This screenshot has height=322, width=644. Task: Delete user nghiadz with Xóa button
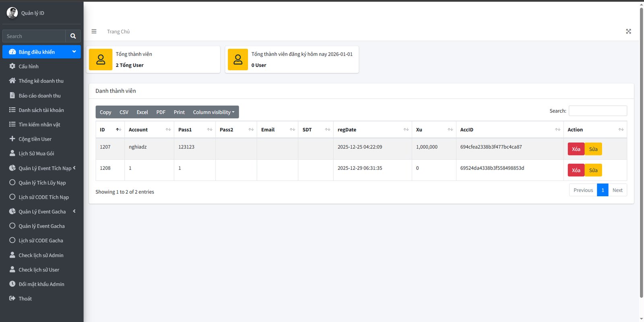click(x=576, y=149)
